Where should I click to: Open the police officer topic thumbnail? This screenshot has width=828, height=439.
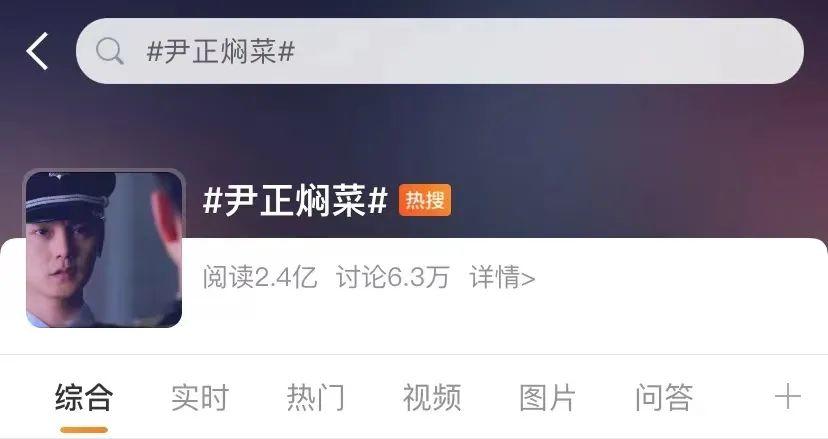(104, 248)
